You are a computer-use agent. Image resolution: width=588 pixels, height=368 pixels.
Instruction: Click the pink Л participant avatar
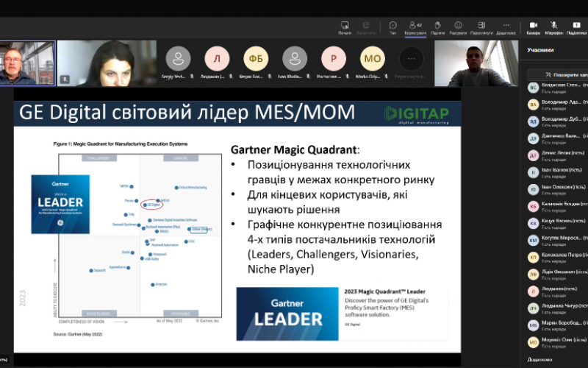(x=217, y=59)
